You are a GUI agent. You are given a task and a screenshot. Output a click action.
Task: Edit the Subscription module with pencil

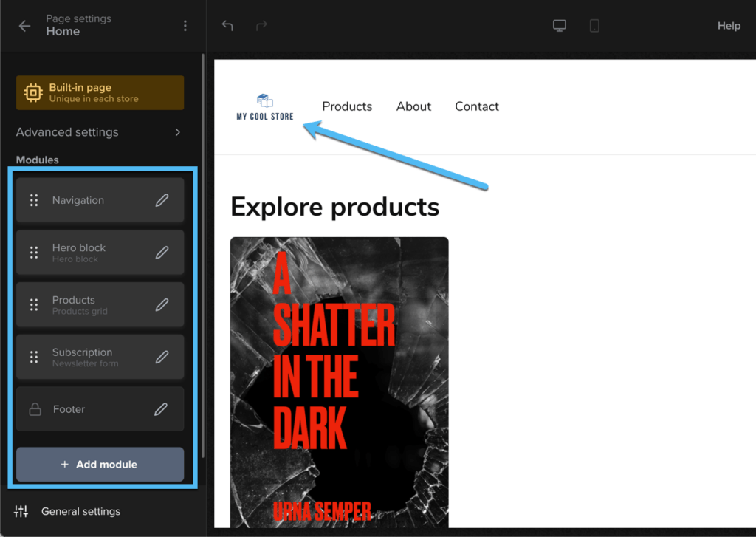(x=162, y=357)
